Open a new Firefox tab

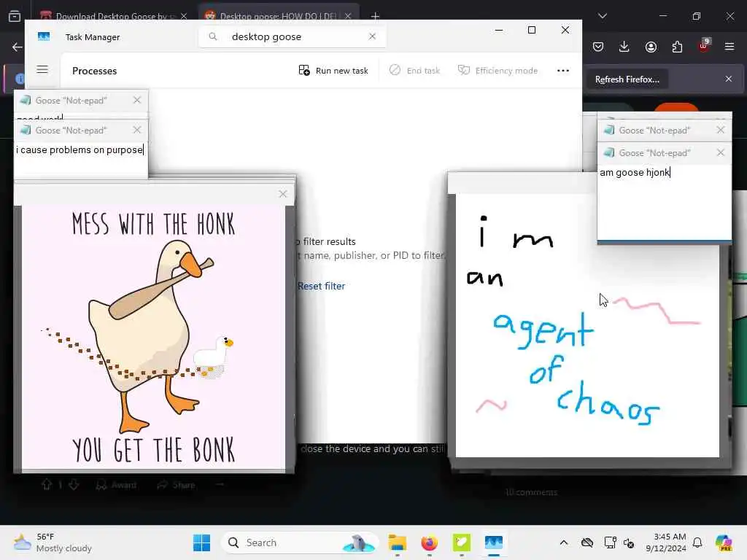point(376,16)
